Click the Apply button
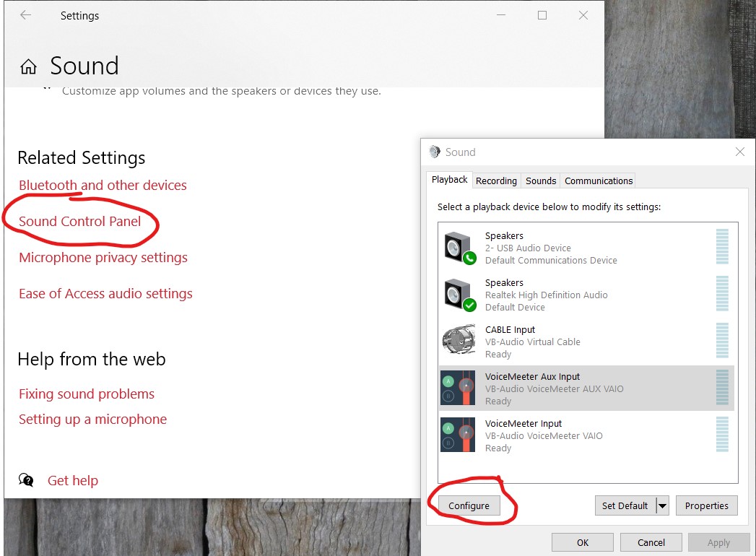Screen dimensions: 756x556 point(718,542)
